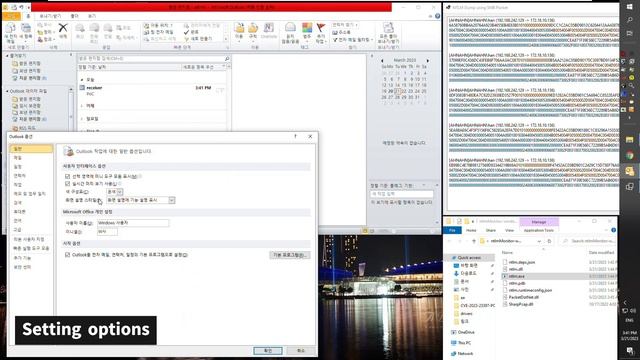
Task: Click the Cancel button in Outlook options dialog
Action: click(x=300, y=351)
